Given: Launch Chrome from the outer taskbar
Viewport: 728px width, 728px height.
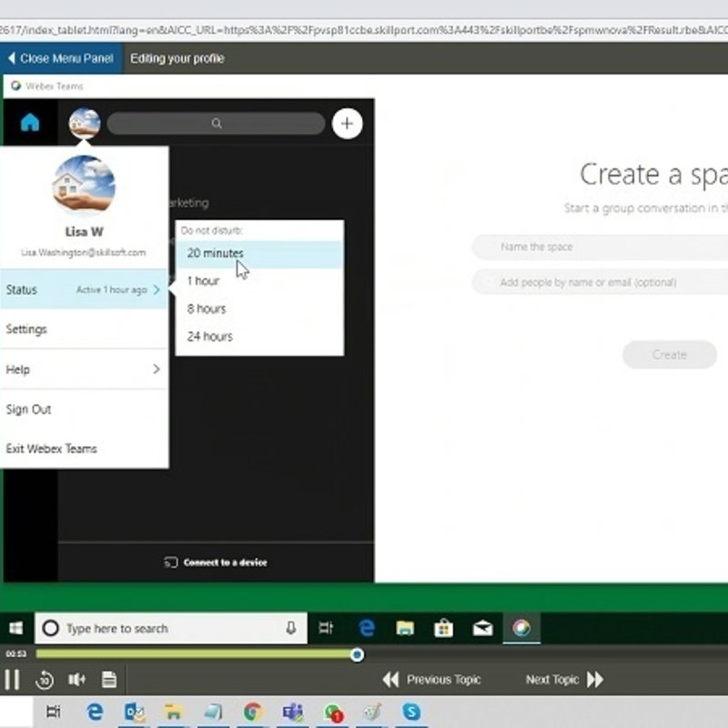Looking at the screenshot, I should [x=253, y=712].
